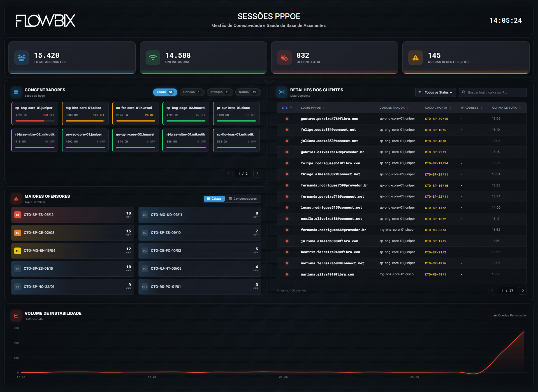This screenshot has width=538, height=392.
Task: Click the Offline Total plug icon
Action: pyautogui.click(x=284, y=58)
